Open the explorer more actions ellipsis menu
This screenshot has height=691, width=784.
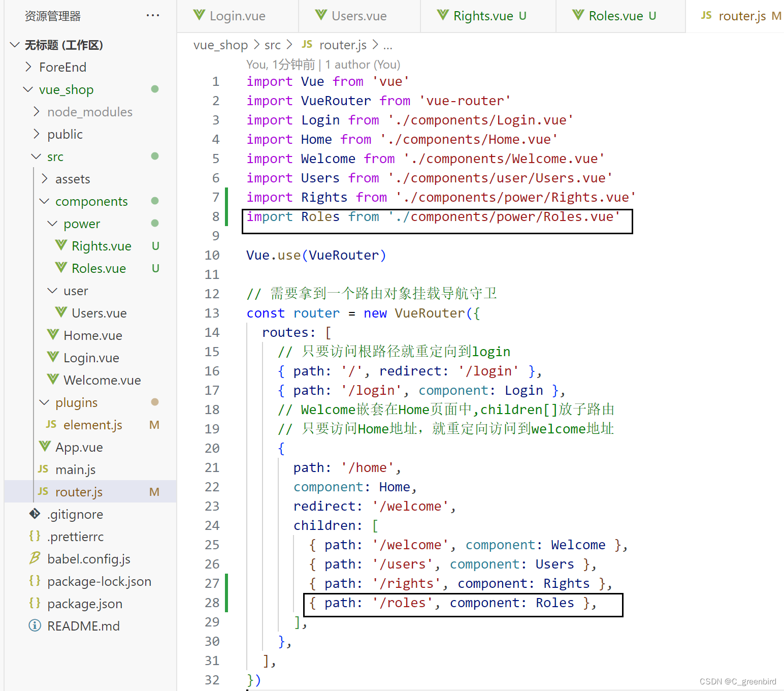[153, 16]
